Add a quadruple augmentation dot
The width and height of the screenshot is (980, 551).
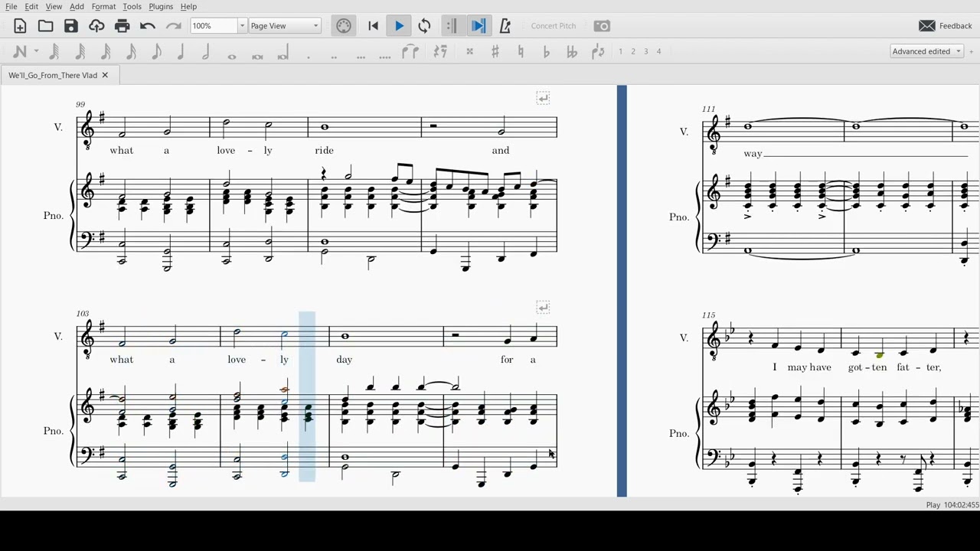click(x=385, y=56)
